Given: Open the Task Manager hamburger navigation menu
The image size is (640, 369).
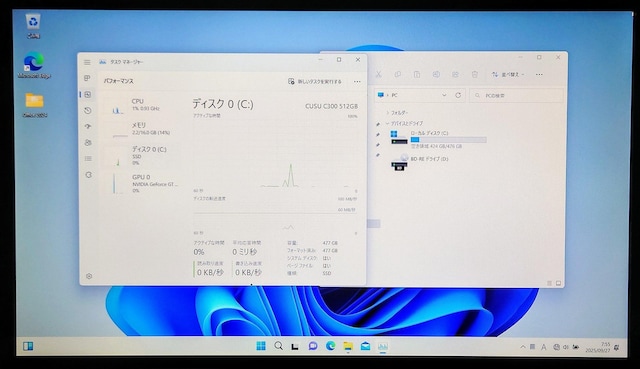Looking at the screenshot, I should [87, 62].
